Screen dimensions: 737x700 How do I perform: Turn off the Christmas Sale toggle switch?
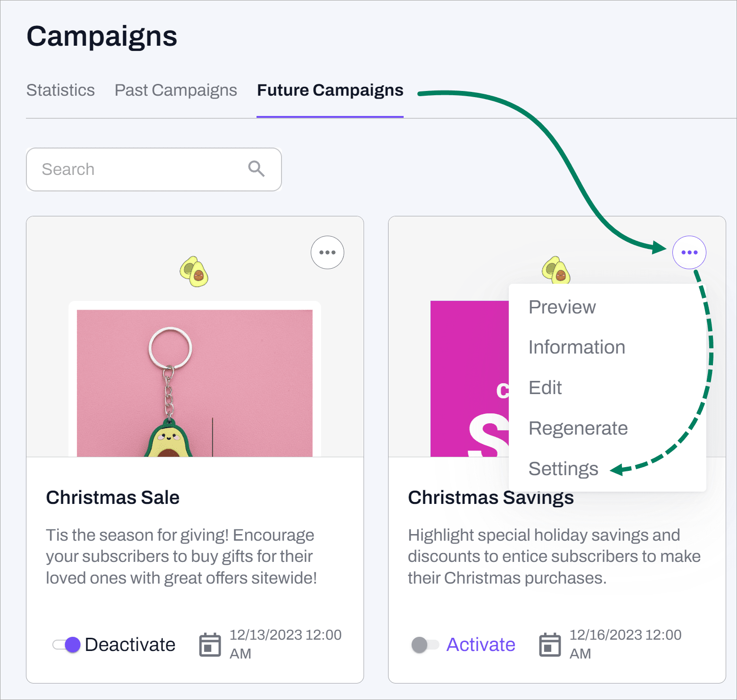point(66,644)
